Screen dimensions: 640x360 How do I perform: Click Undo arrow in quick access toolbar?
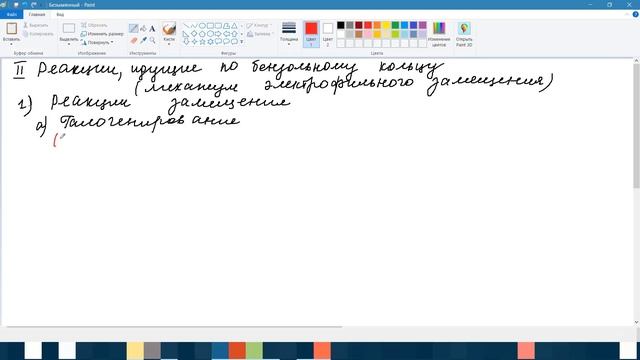[25, 5]
